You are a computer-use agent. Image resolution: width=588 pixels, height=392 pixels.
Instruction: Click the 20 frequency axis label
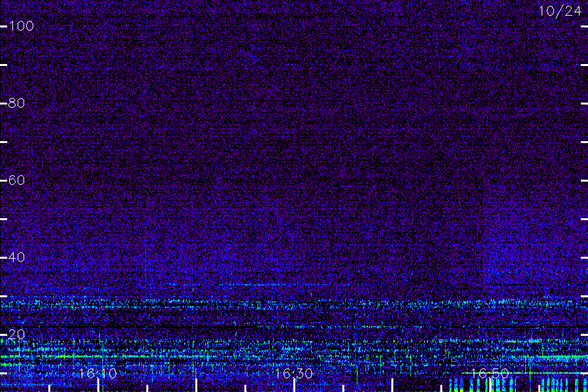point(16,335)
